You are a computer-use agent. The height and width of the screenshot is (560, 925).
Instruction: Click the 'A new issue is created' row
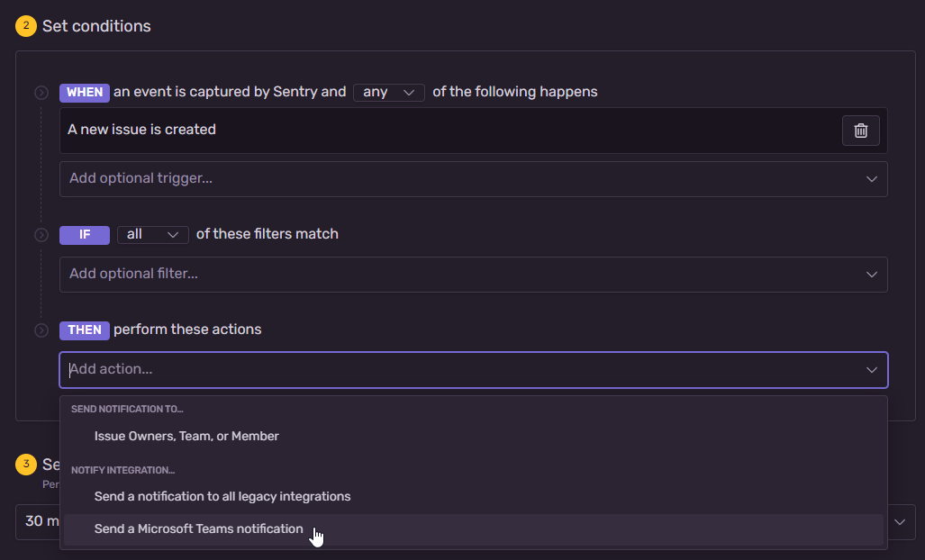coord(450,131)
